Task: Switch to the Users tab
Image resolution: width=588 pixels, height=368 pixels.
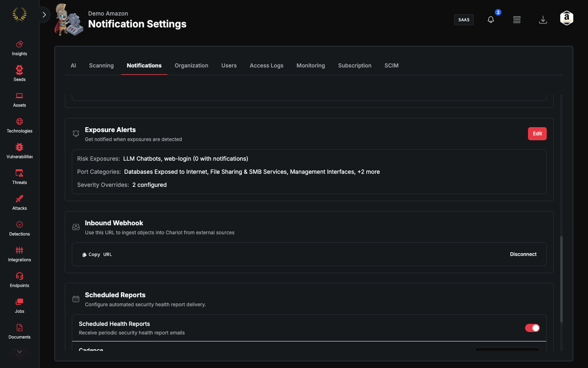Action: point(229,65)
